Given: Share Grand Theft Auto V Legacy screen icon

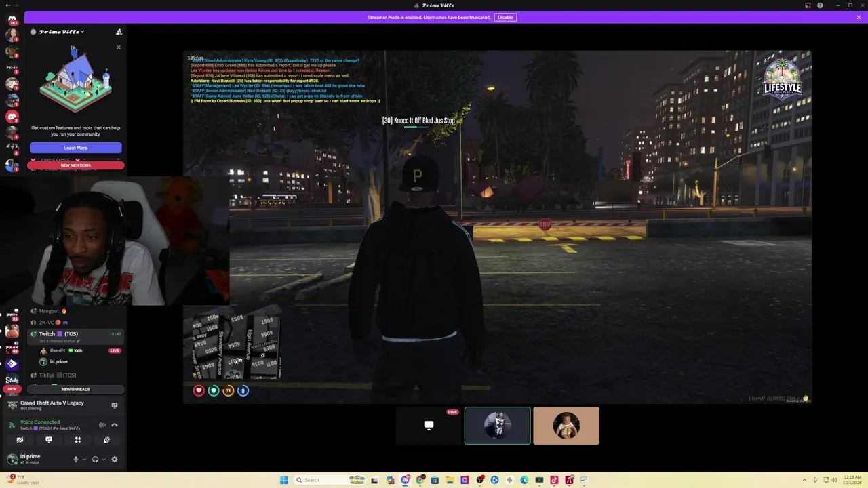Looking at the screenshot, I should (115, 405).
